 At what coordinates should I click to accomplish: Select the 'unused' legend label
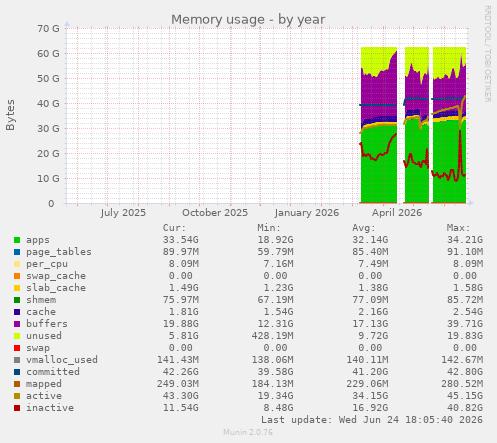click(44, 336)
